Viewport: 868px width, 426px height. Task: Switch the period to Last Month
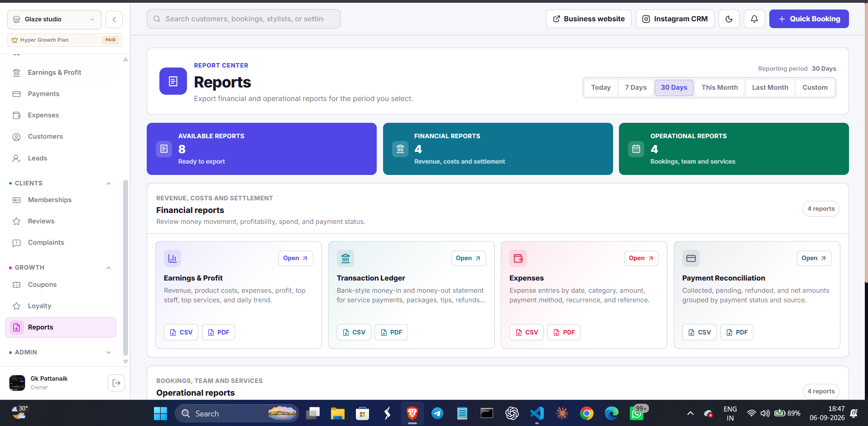[770, 87]
